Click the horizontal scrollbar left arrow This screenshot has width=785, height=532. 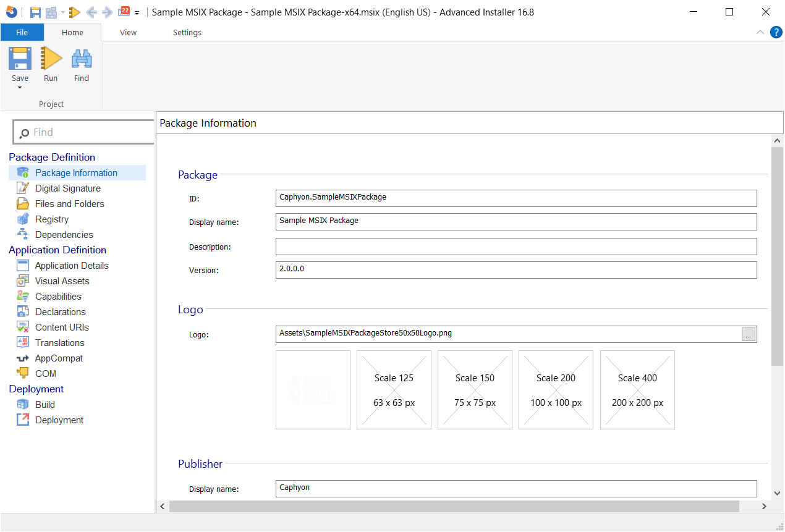[163, 506]
